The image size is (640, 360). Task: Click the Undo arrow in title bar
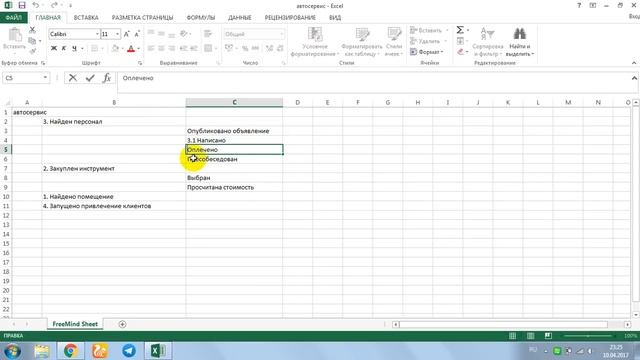tap(36, 5)
